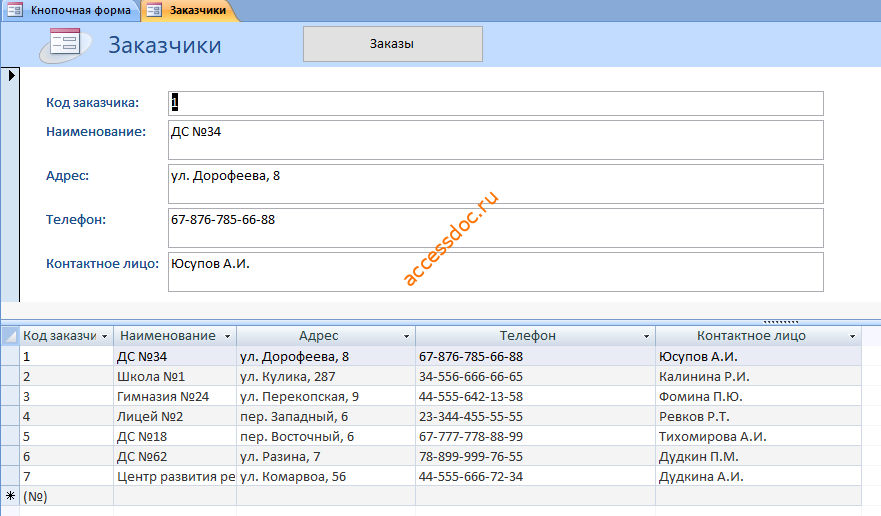Click phone 34-556-666-66-65

click(x=535, y=377)
